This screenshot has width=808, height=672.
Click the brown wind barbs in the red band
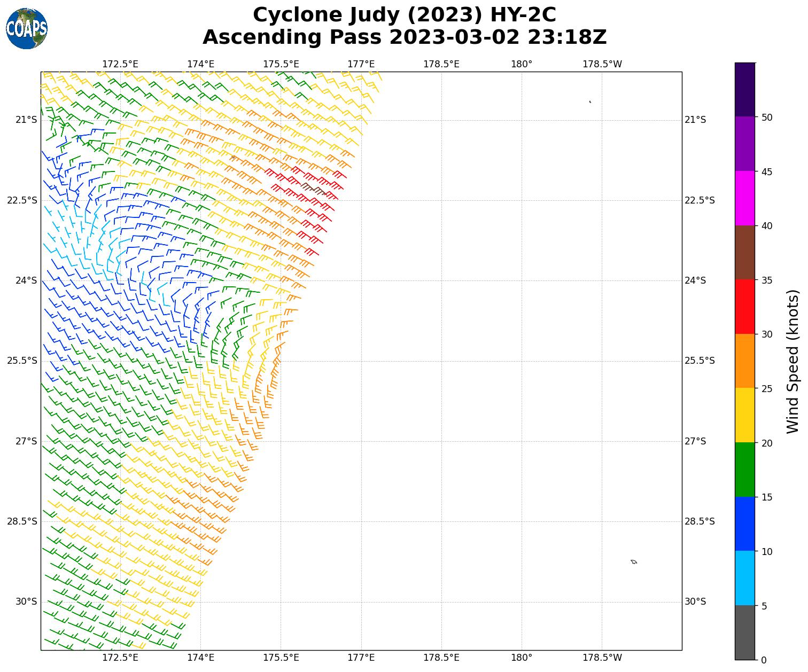[314, 189]
